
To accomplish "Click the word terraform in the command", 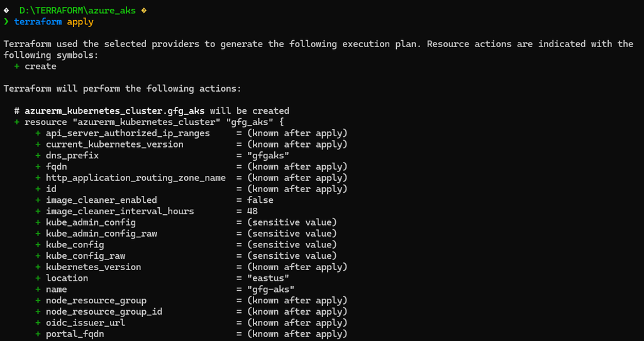I will (38, 22).
